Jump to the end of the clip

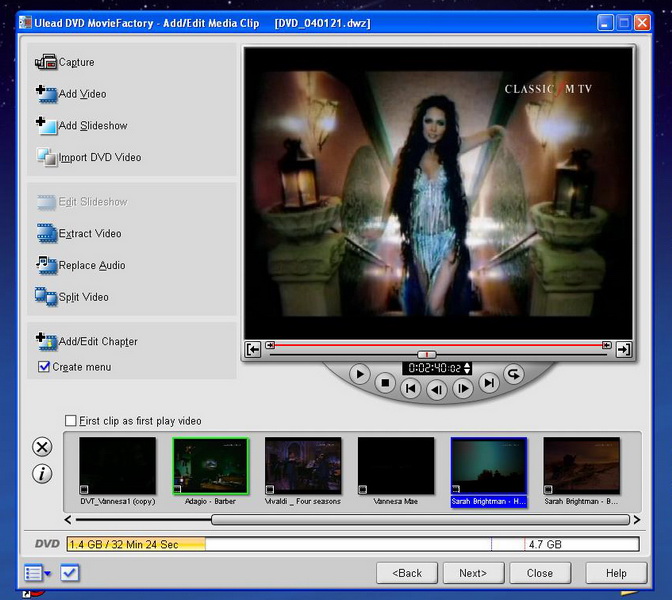pyautogui.click(x=489, y=382)
